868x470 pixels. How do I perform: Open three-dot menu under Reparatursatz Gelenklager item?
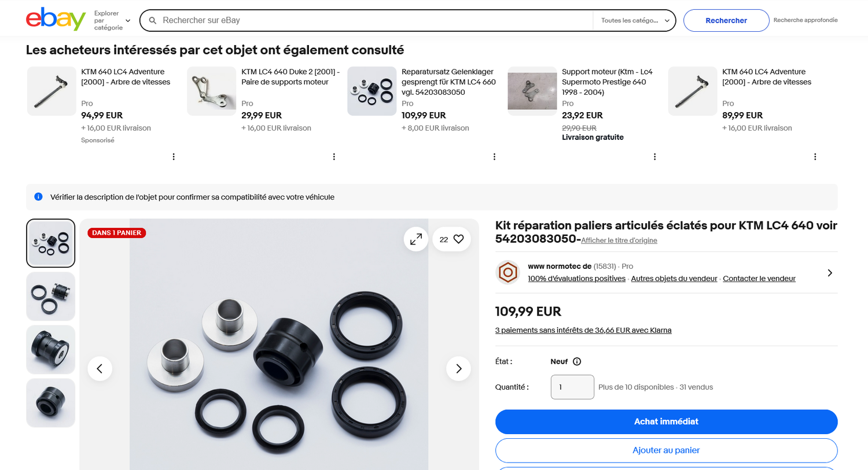click(494, 157)
